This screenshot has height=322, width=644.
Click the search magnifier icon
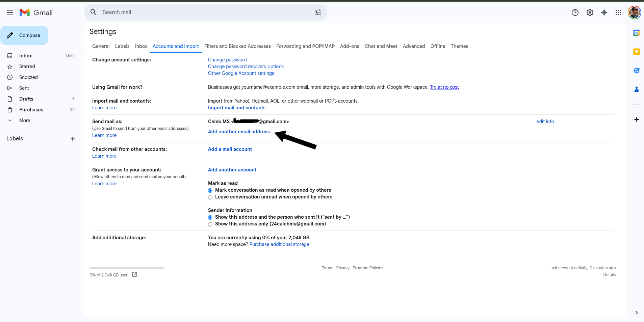[x=94, y=12]
